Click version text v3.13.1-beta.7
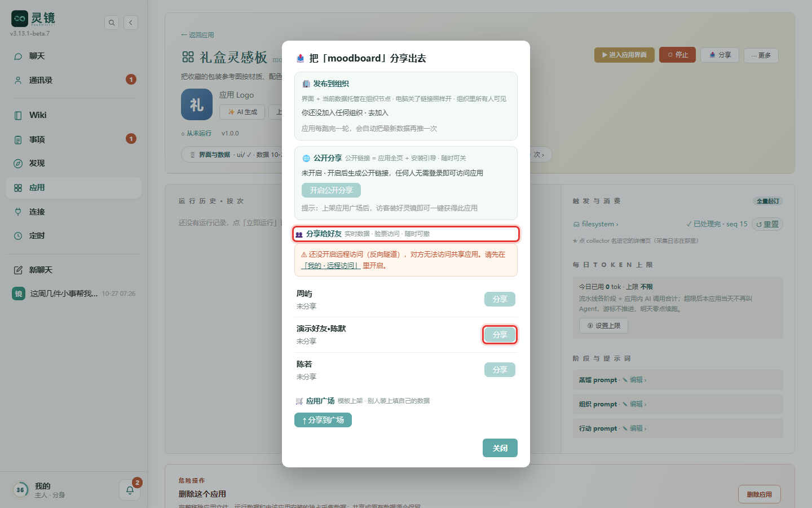The width and height of the screenshot is (812, 508). pos(30,33)
